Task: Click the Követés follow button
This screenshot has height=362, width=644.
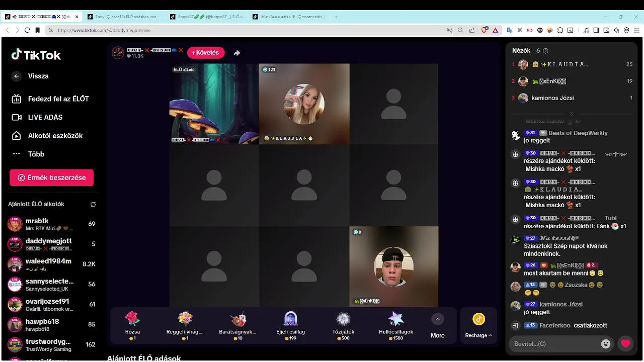Action: coord(205,53)
